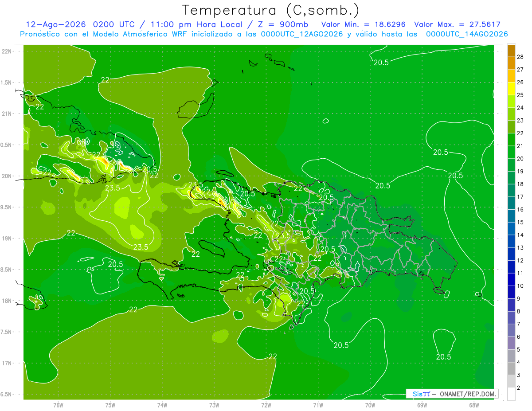Click colorbar value "15"
The image size is (532, 411).
point(520,222)
